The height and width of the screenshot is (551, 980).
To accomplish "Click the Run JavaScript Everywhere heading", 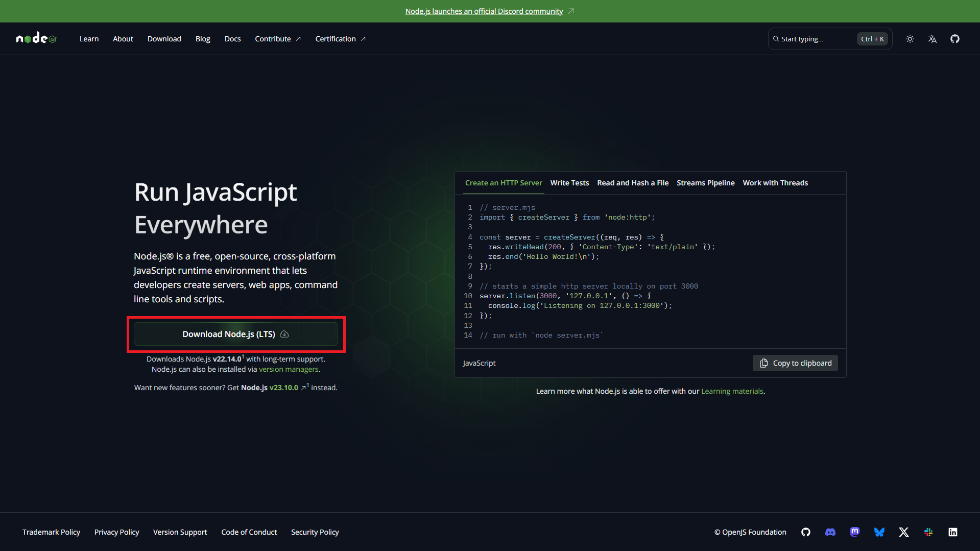I will [x=216, y=208].
